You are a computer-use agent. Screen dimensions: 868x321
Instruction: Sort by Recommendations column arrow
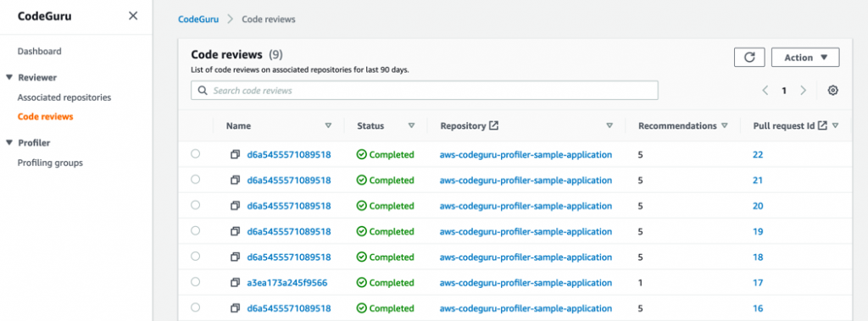[725, 125]
